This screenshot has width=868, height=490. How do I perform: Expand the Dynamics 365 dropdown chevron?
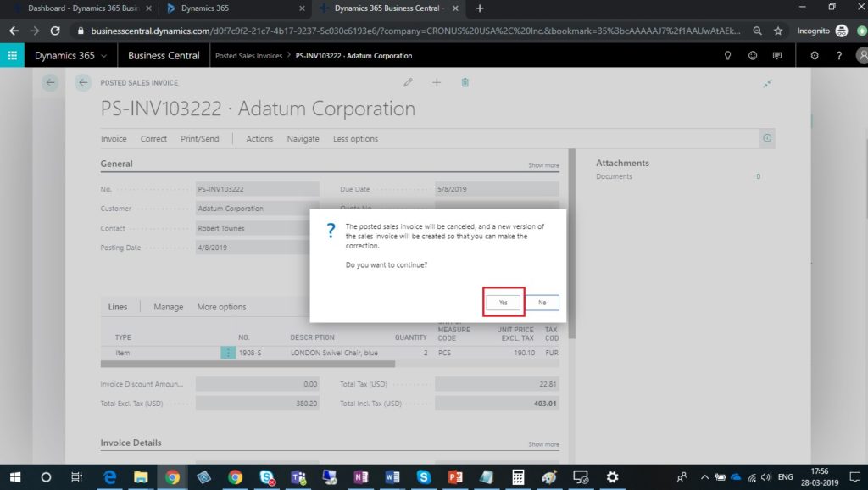103,56
